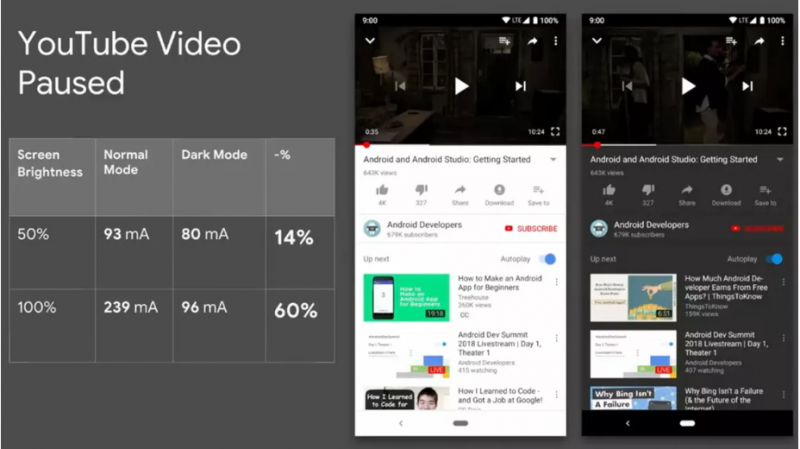Open three-dot options menu atop the light-mode player
The height and width of the screenshot is (449, 800).
[556, 41]
